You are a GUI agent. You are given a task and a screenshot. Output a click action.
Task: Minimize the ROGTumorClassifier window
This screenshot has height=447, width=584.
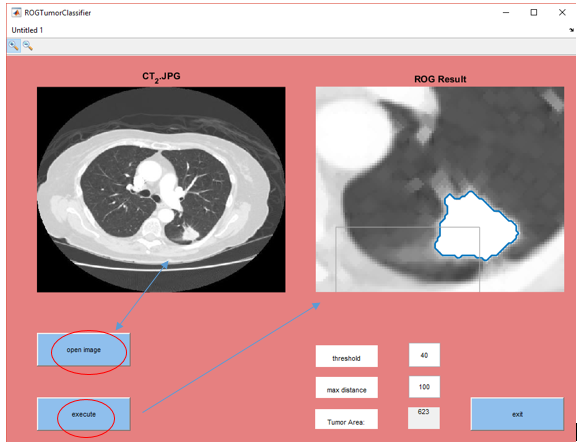(x=506, y=13)
